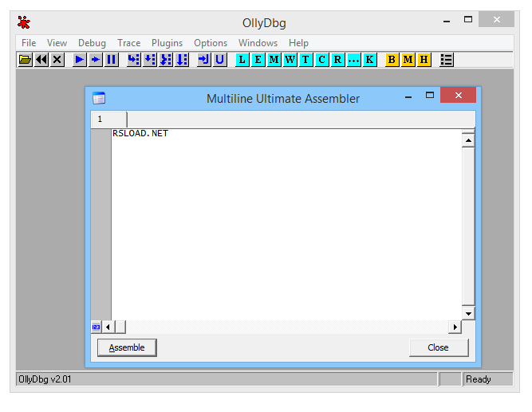Click the Restart program rewind icon
The height and width of the screenshot is (412, 532).
click(41, 60)
